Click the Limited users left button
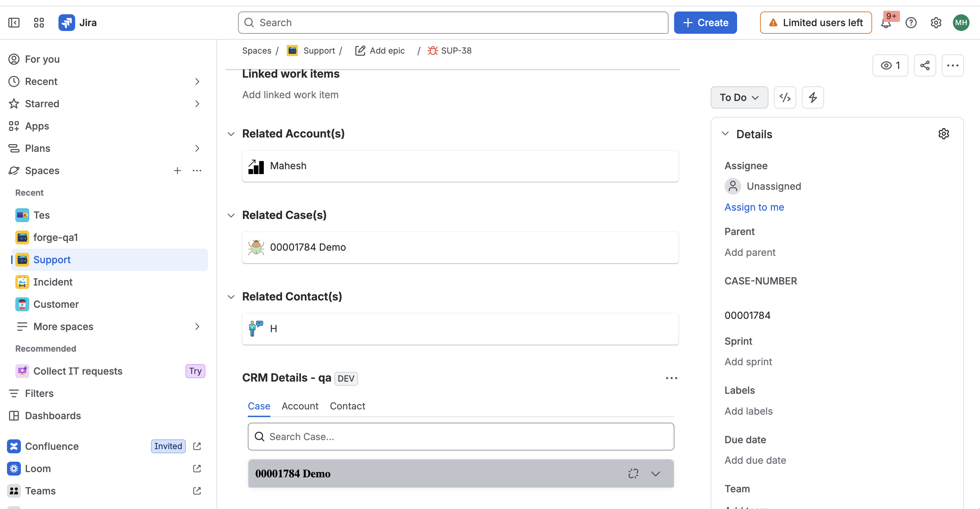 coord(816,23)
